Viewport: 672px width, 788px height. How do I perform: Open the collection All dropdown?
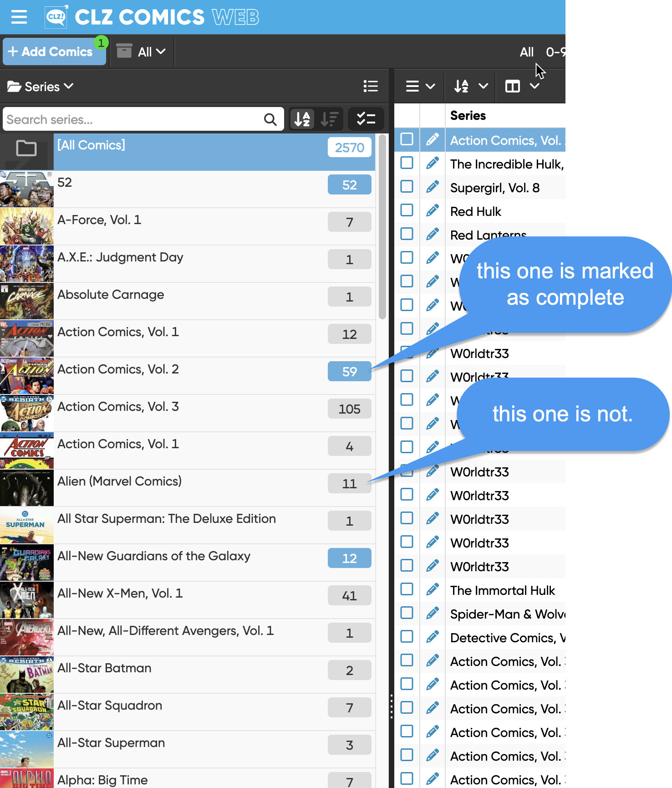coord(144,52)
